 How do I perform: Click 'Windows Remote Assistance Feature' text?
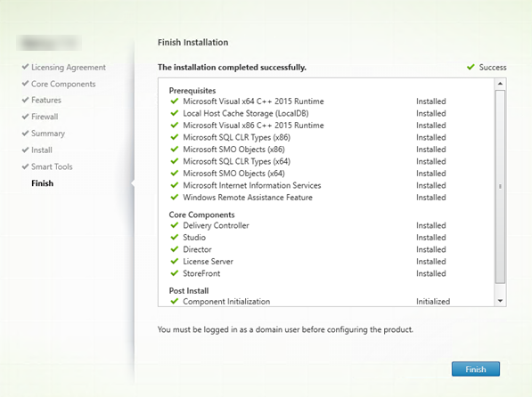coord(248,198)
